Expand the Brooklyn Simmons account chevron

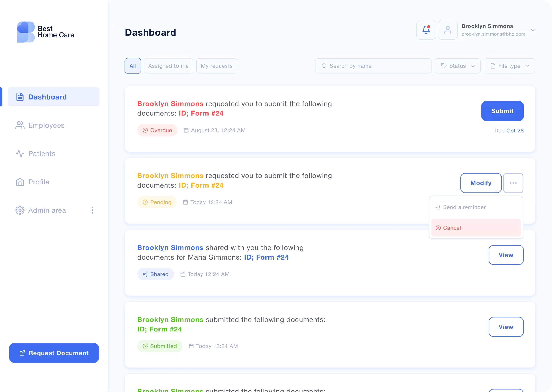(533, 30)
